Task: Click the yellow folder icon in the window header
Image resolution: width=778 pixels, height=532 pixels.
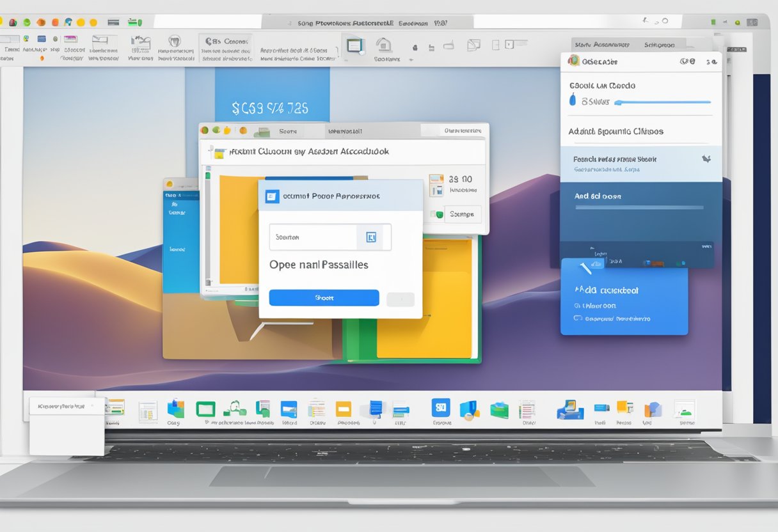Action: click(x=220, y=153)
